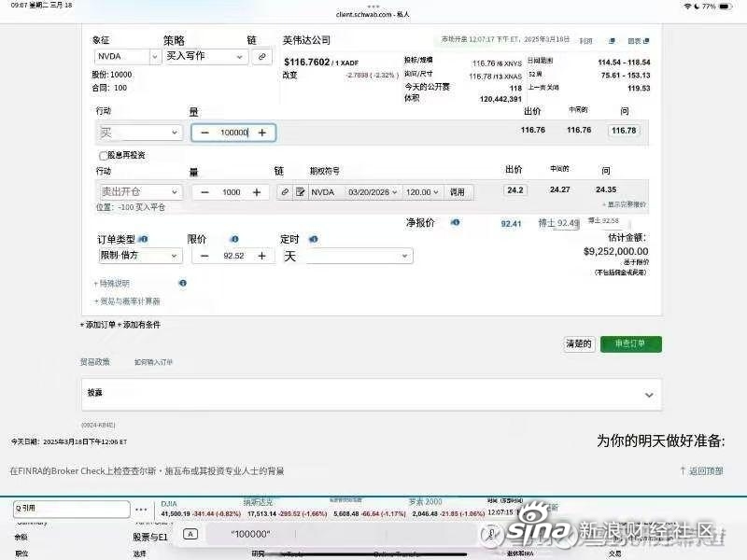747x560 pixels.
Task: Click the 利润 link at top right
Action: click(585, 41)
